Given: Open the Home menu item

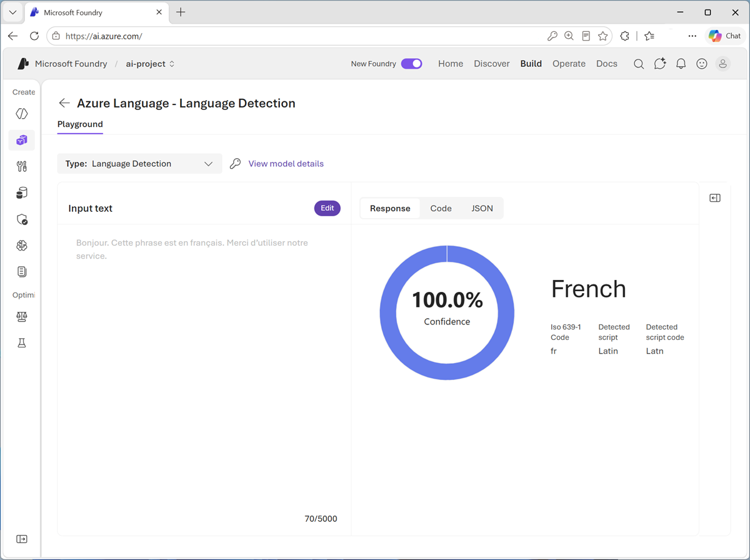Looking at the screenshot, I should pos(451,64).
